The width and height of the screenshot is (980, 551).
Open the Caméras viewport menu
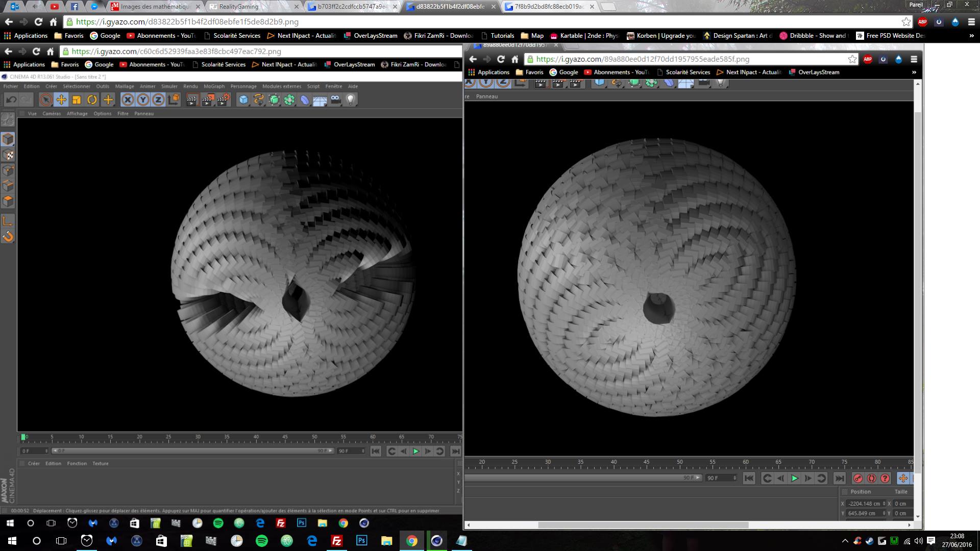[x=52, y=114]
